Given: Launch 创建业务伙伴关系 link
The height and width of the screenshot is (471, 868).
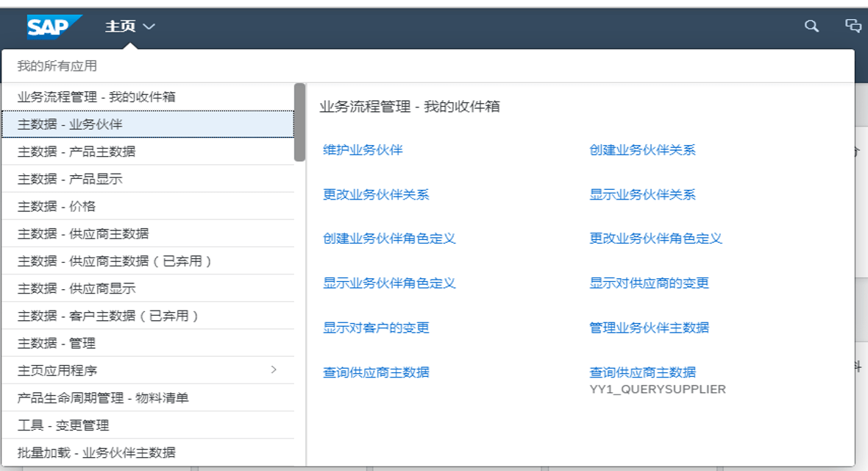Looking at the screenshot, I should click(x=642, y=150).
